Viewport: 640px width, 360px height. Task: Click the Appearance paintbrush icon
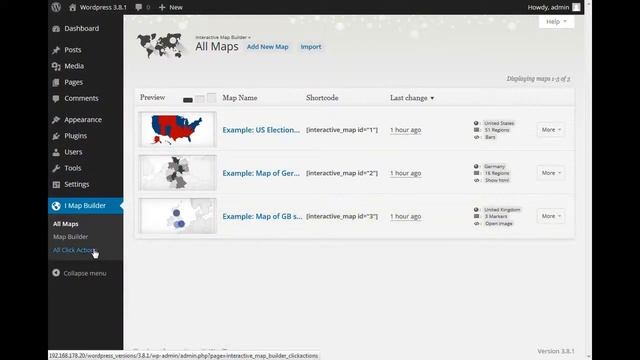tap(56, 120)
